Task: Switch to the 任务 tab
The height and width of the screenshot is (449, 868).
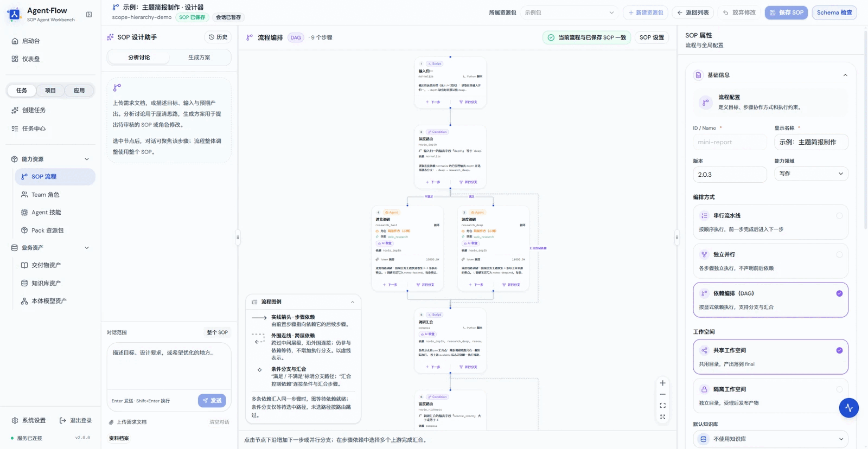Action: coord(22,91)
